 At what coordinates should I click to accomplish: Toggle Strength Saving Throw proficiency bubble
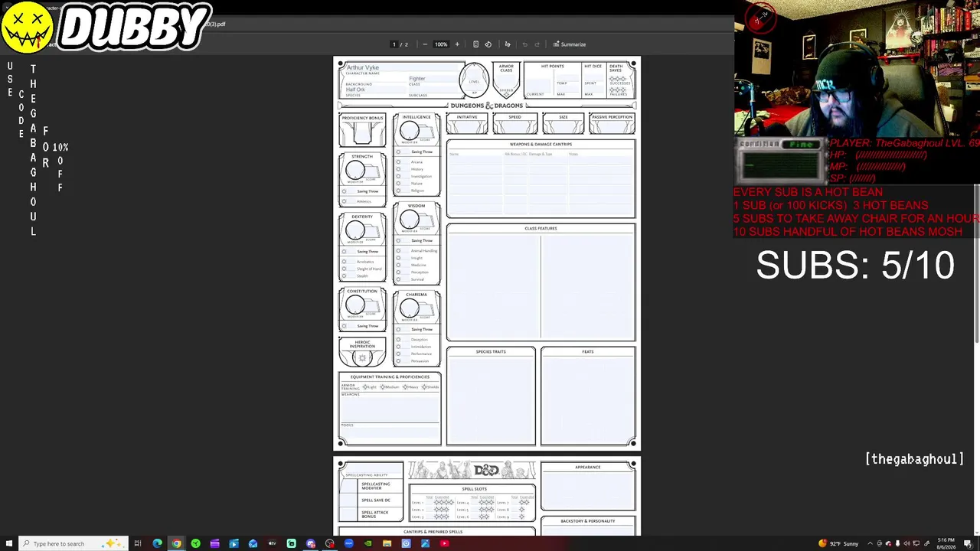pyautogui.click(x=344, y=191)
